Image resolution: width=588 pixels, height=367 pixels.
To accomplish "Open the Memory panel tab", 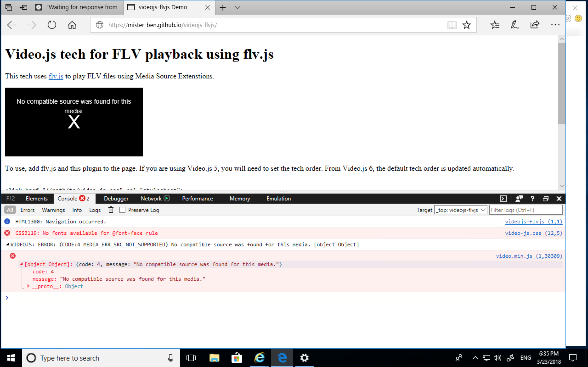I will 239,198.
